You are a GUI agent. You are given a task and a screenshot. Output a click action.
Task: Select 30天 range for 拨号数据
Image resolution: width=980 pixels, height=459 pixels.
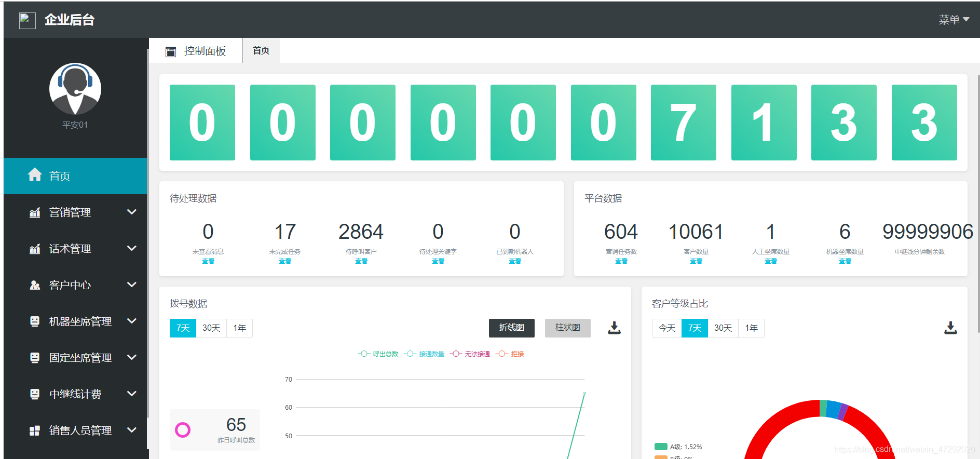click(211, 328)
